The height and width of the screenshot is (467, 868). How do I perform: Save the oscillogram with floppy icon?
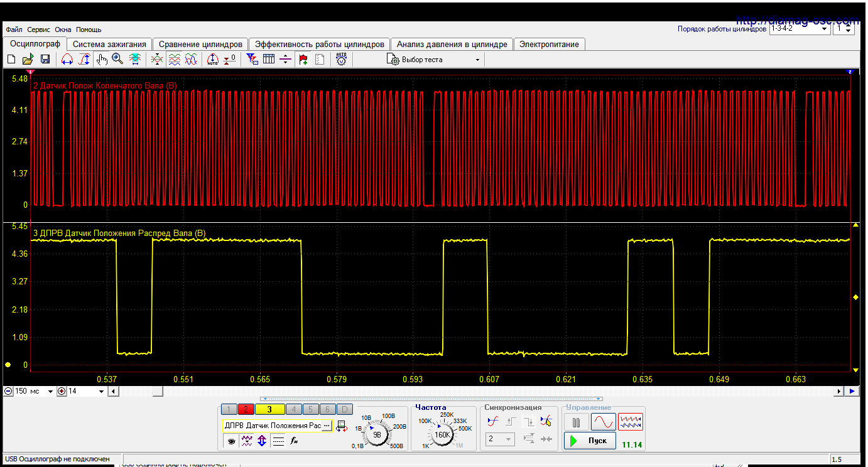coord(45,59)
